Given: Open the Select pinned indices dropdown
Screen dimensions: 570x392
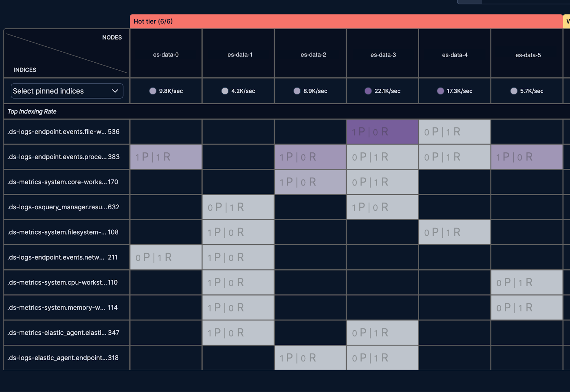Looking at the screenshot, I should click(x=67, y=91).
